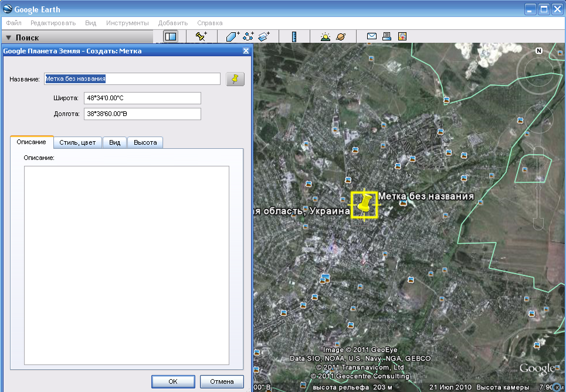Switch to the Высота tab

coord(145,142)
